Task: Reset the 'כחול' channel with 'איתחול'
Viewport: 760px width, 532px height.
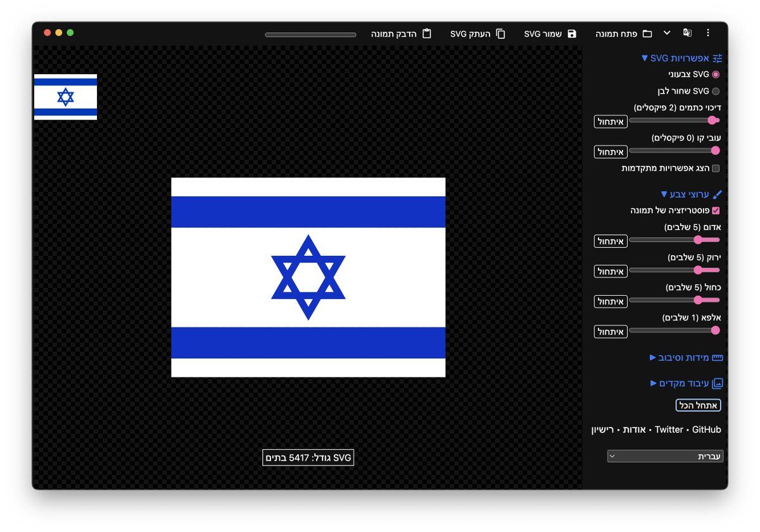Action: (x=611, y=301)
